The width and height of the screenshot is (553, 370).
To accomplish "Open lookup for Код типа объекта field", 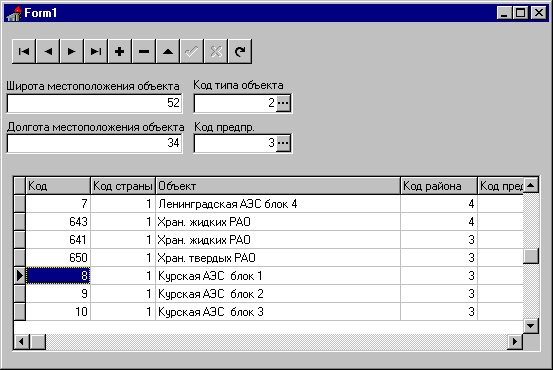I will pyautogui.click(x=283, y=103).
